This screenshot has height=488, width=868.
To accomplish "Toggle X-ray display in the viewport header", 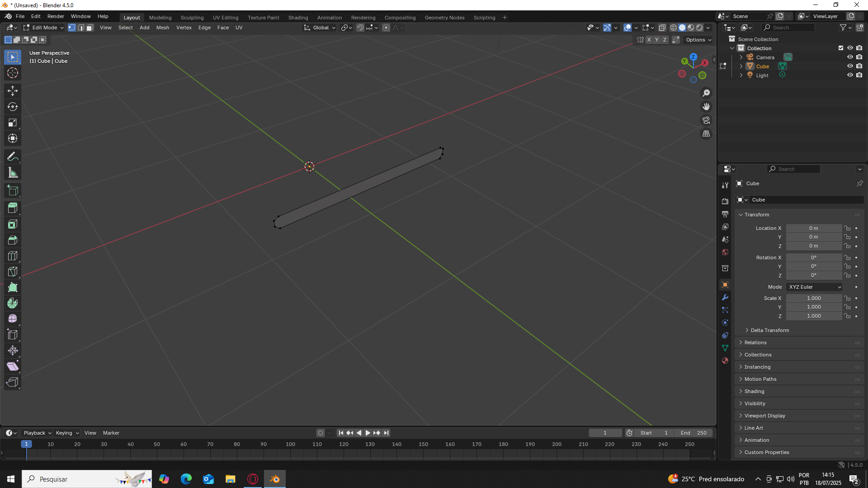I will click(662, 28).
